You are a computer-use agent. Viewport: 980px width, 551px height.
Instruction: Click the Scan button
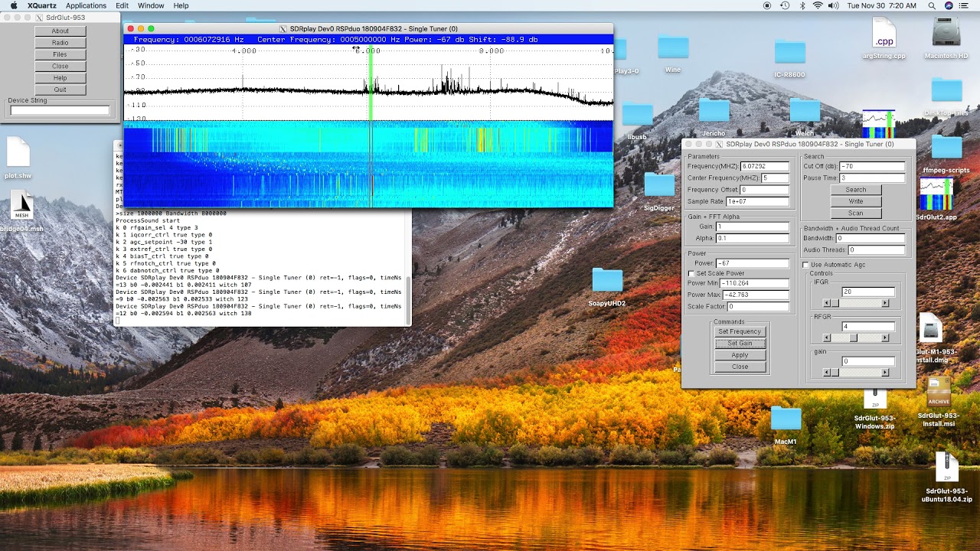click(856, 214)
